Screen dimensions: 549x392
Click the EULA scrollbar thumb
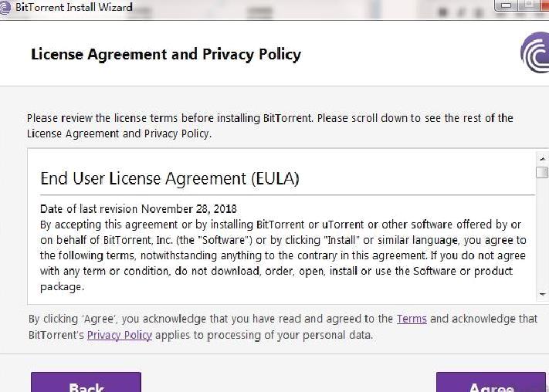[x=542, y=172]
